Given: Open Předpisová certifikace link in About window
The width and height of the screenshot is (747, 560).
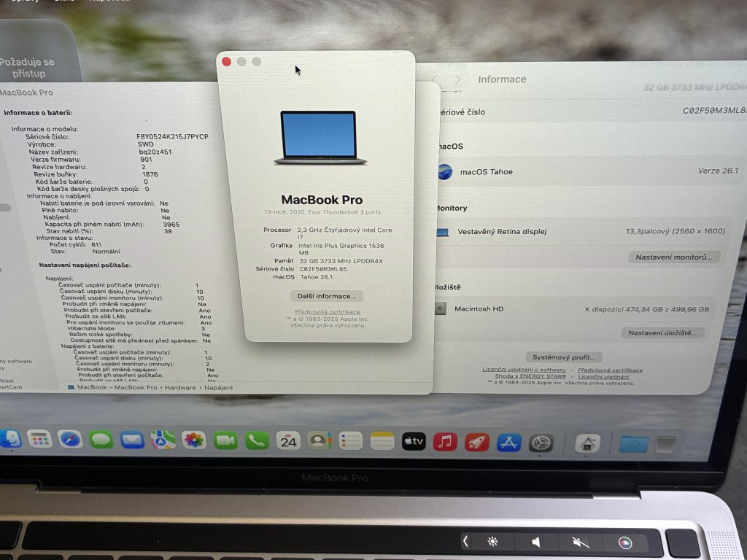Looking at the screenshot, I should pos(328,312).
